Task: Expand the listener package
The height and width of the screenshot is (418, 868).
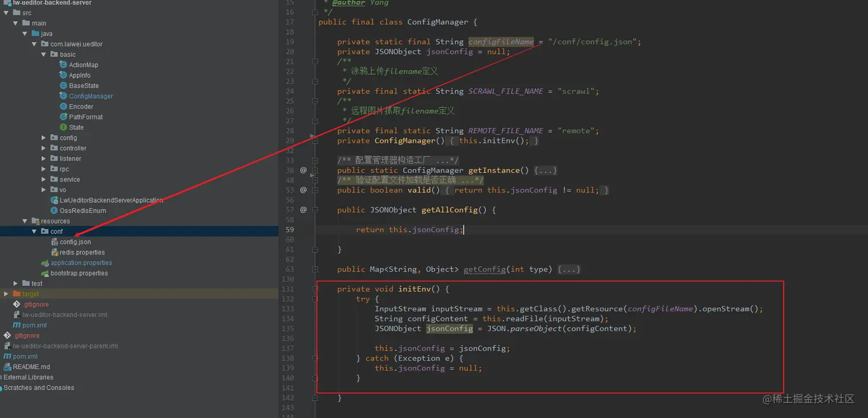Action: [x=44, y=158]
